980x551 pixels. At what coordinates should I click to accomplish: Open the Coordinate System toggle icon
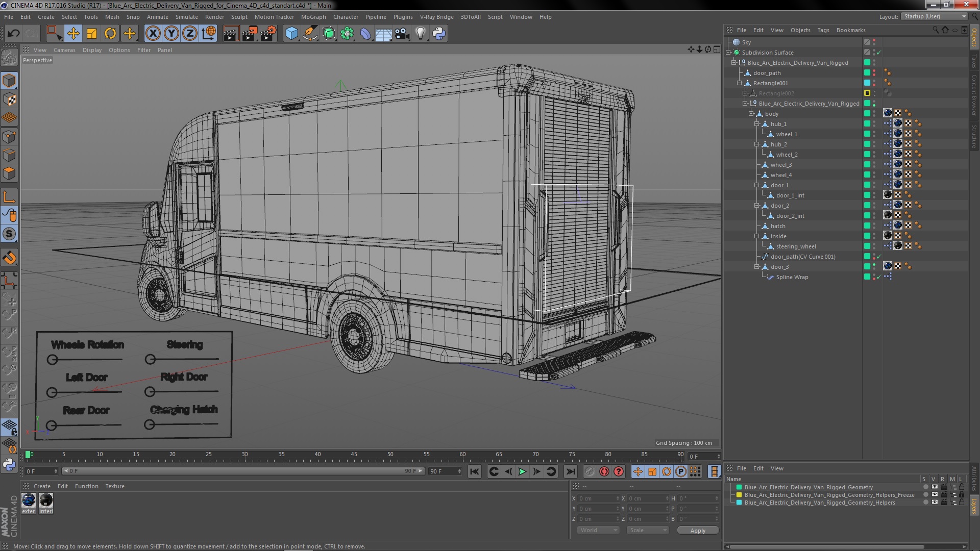point(209,34)
